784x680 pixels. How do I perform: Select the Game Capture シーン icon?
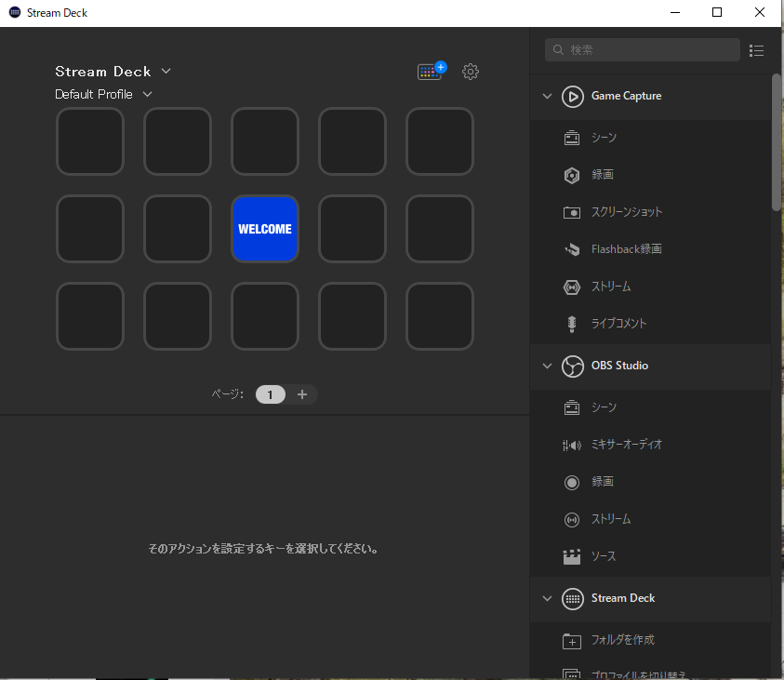[x=572, y=138]
